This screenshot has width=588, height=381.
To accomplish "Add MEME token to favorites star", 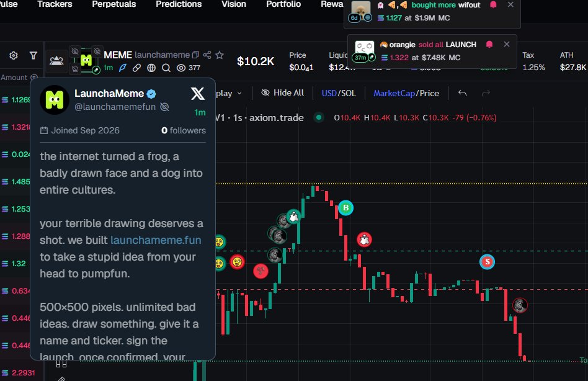I will click(x=220, y=55).
